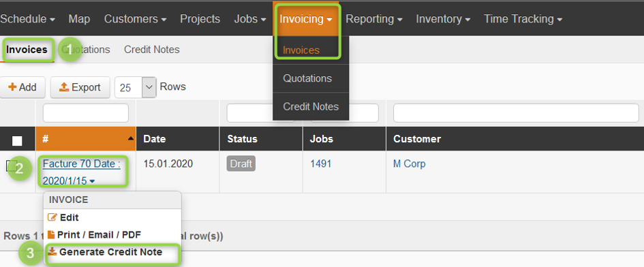Viewport: 644px width, 267px height.
Task: Expand the Reporting menu dropdown
Action: [x=373, y=19]
